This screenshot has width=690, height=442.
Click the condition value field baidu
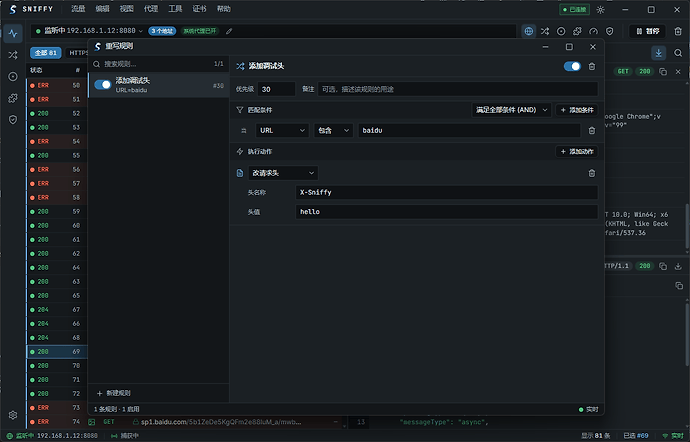[x=469, y=130]
